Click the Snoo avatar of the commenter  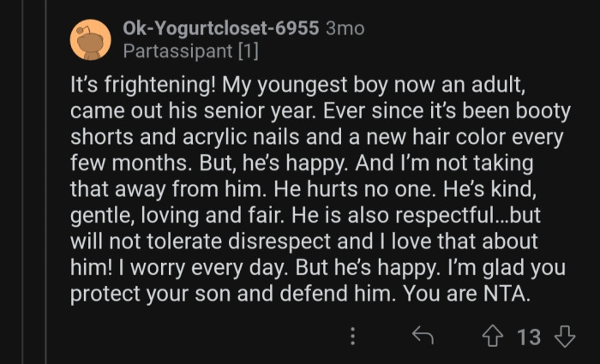[x=89, y=39]
